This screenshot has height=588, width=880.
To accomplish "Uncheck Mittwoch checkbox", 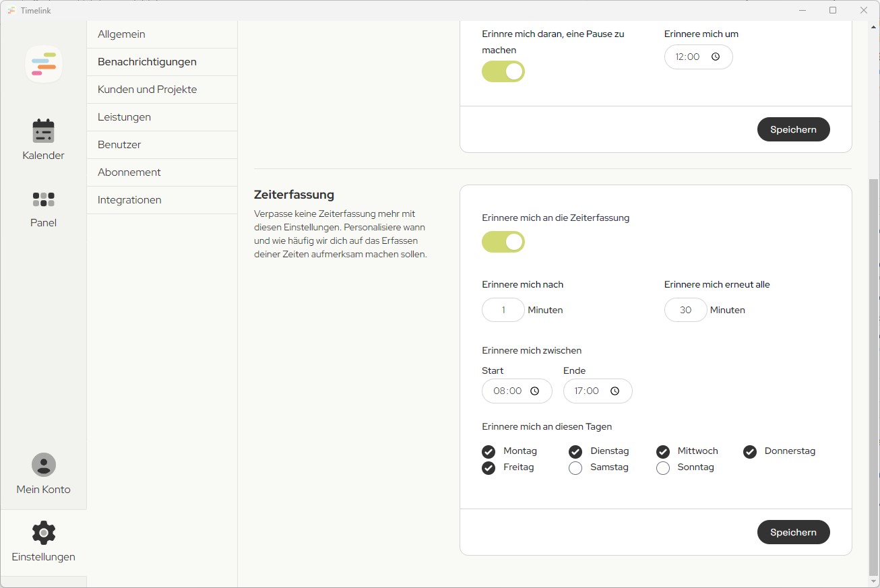I will click(663, 451).
